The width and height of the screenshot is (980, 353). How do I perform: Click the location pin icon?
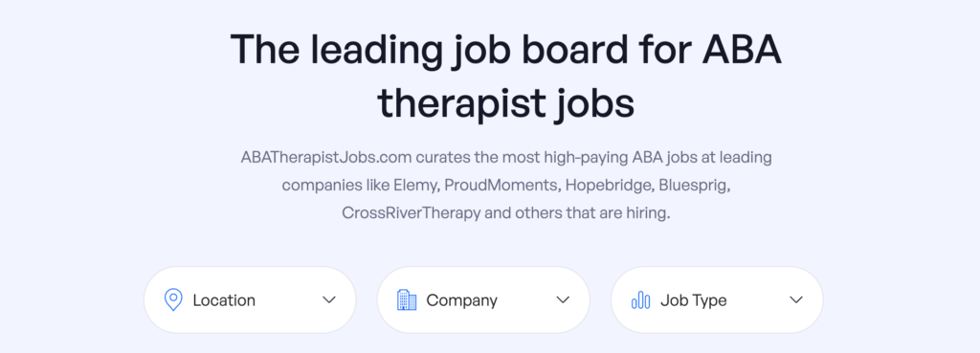(x=173, y=299)
